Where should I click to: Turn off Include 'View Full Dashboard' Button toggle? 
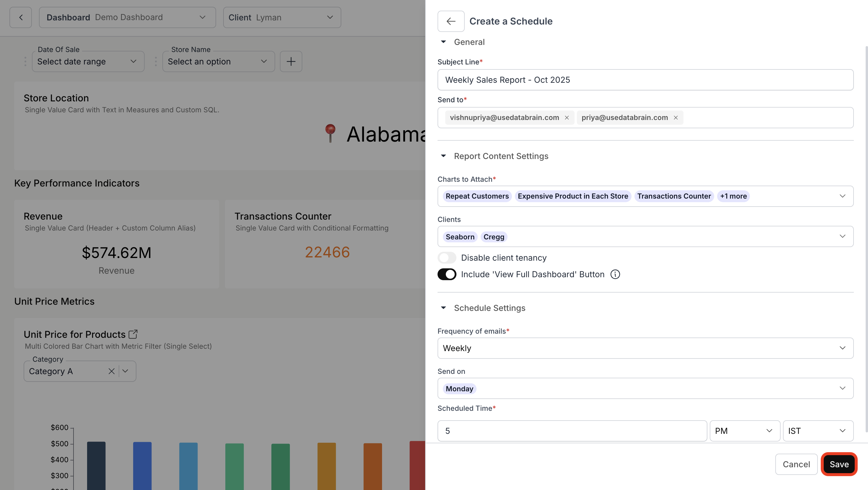click(447, 275)
